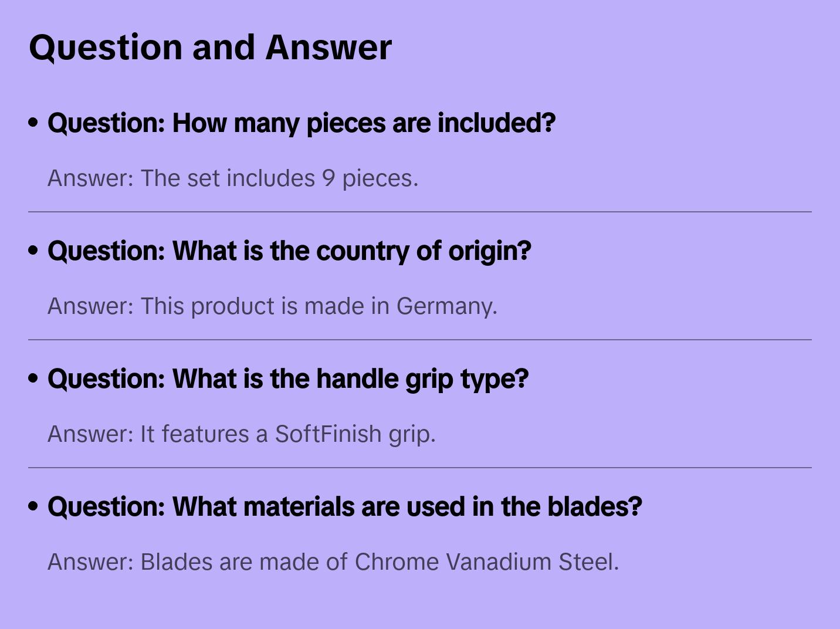Click the divider below the Germany answer
This screenshot has width=840, height=629.
[420, 340]
